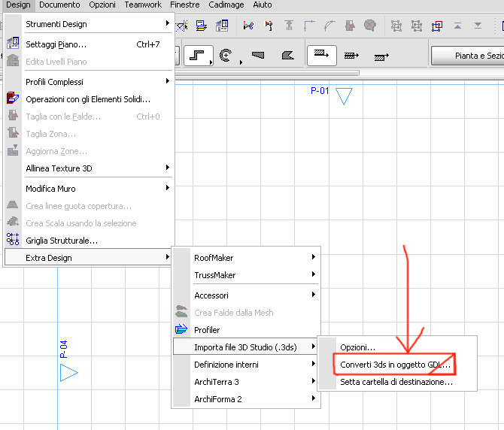This screenshot has width=504, height=430.
Task: Click the P-04 section marker triangle
Action: click(69, 372)
